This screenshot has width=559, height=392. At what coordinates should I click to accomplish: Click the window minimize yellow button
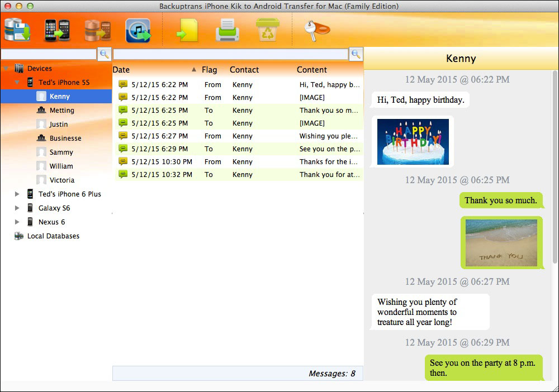pyautogui.click(x=19, y=6)
